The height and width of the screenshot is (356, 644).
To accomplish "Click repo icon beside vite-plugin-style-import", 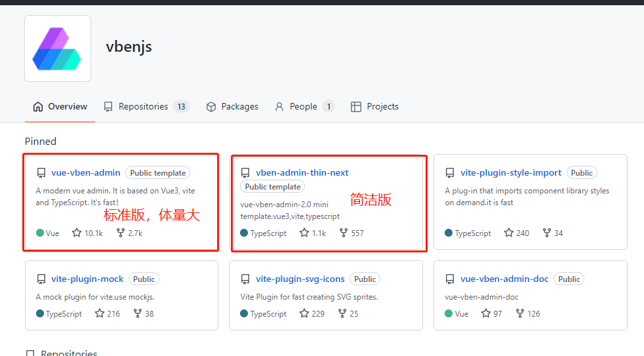I will (450, 173).
